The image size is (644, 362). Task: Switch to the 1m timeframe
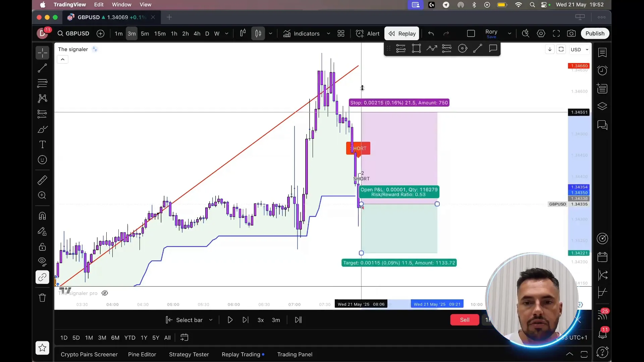(x=118, y=34)
